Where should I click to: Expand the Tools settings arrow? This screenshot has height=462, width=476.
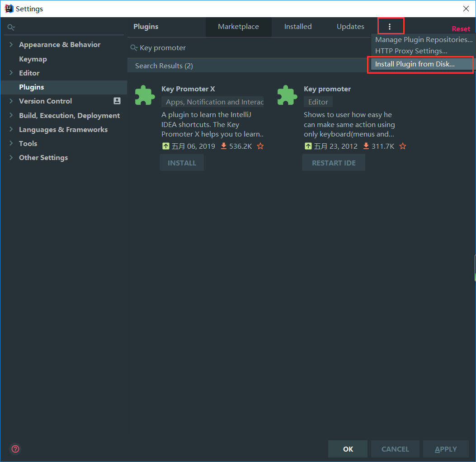pos(11,143)
